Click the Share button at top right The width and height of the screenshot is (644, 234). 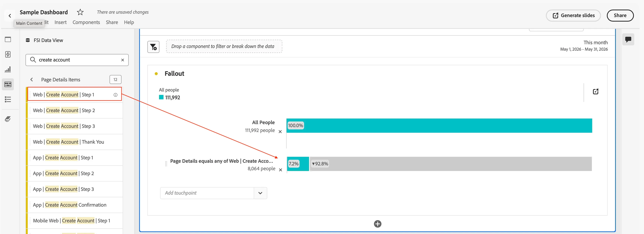(x=620, y=16)
